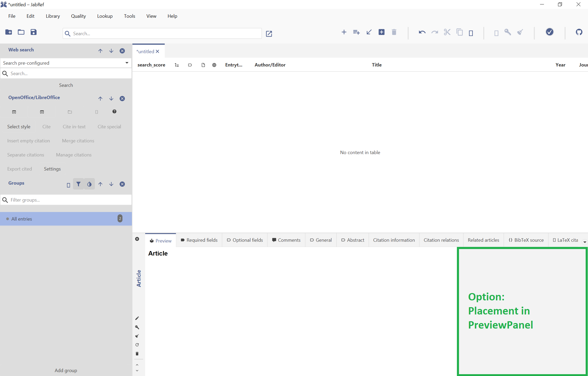Screen dimensions: 588x376
Task: Toggle the Groups filter icon
Action: click(x=78, y=184)
